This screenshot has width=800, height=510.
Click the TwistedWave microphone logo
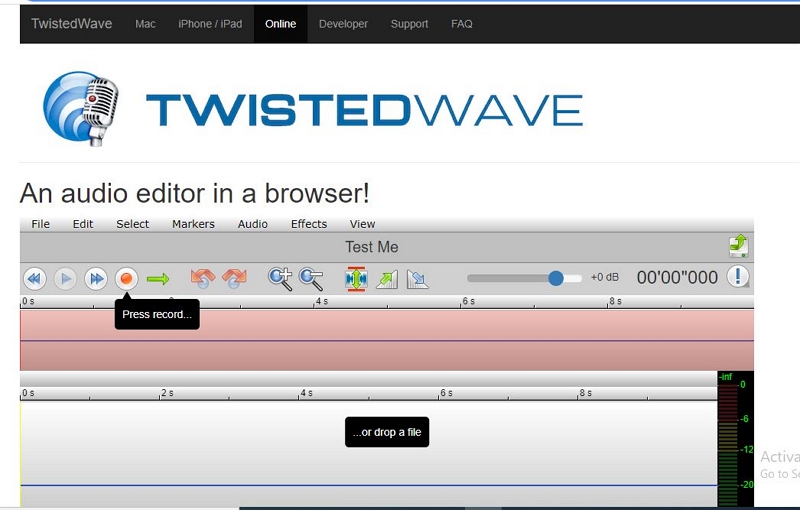click(81, 109)
